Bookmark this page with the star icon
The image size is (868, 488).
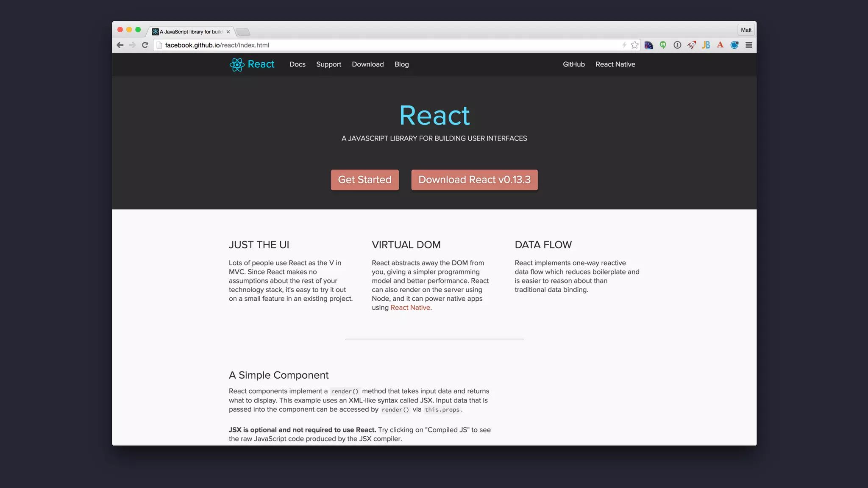[634, 45]
